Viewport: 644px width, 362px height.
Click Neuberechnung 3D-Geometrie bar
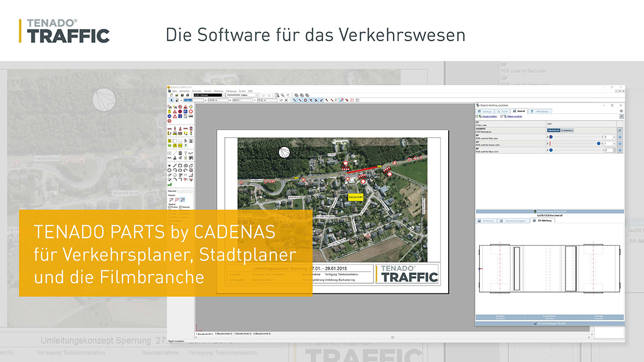pyautogui.click(x=550, y=211)
